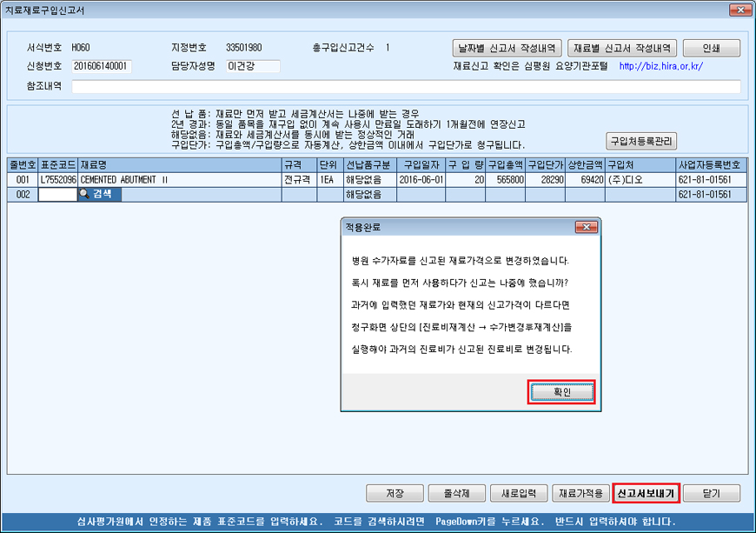Open 날짜별 신고서 작성내역

[x=507, y=48]
